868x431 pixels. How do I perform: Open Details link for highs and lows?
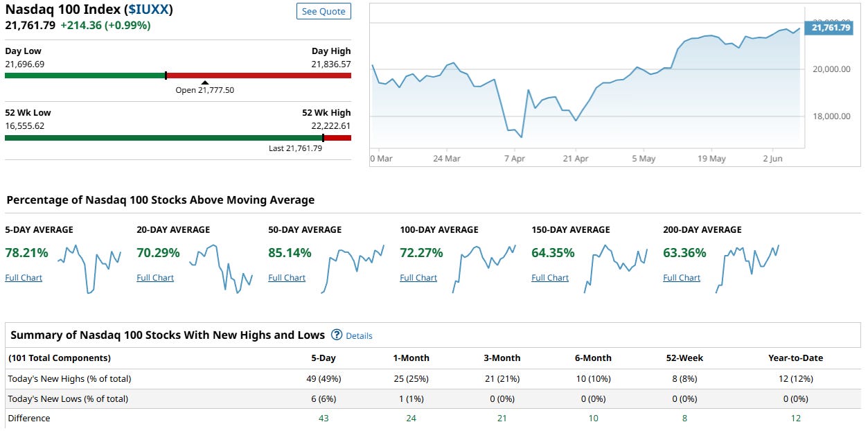click(x=359, y=336)
